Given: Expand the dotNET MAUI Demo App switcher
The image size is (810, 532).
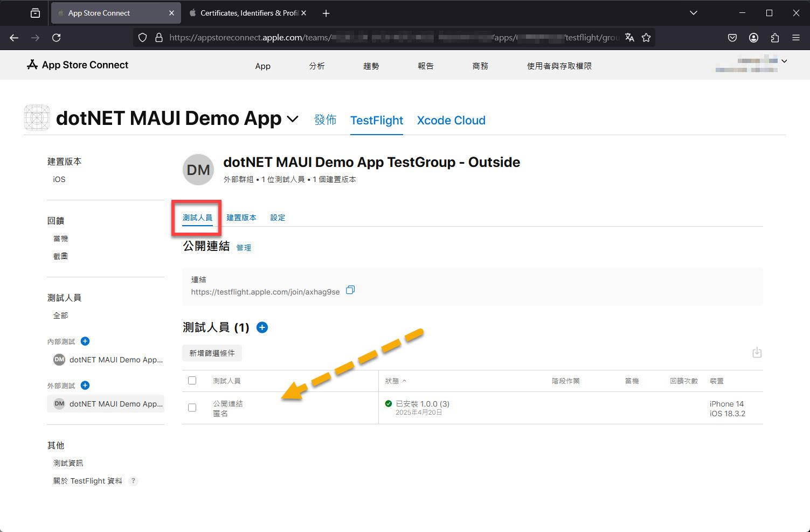Looking at the screenshot, I should [293, 119].
